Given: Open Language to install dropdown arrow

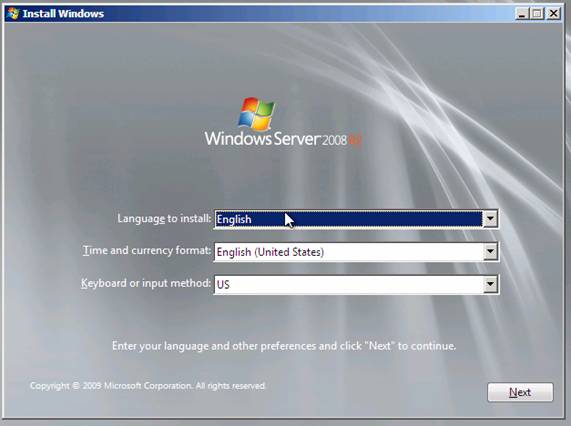Looking at the screenshot, I should (x=490, y=219).
